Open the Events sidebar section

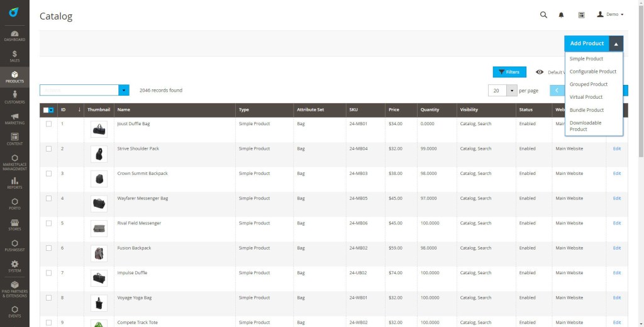click(14, 312)
